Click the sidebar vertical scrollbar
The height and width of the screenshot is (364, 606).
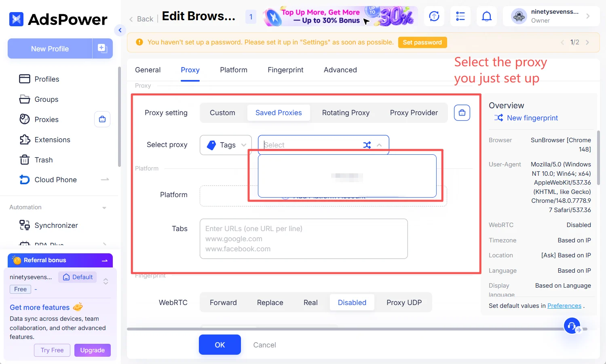[x=119, y=117]
